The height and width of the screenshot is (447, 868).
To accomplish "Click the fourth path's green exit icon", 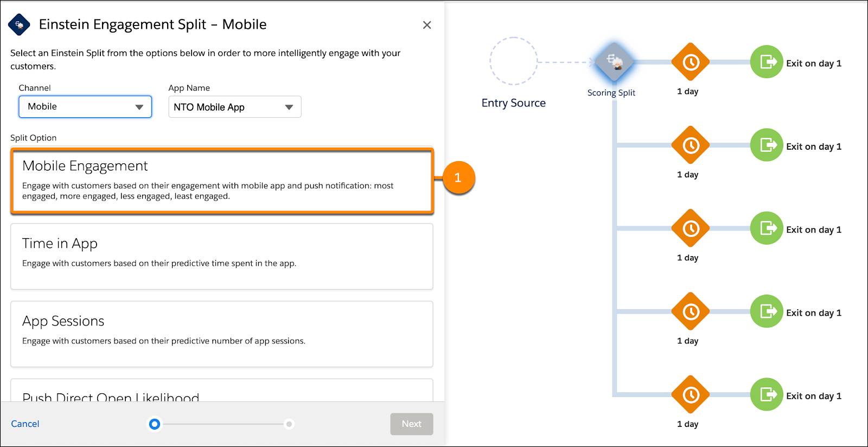I will (x=767, y=311).
